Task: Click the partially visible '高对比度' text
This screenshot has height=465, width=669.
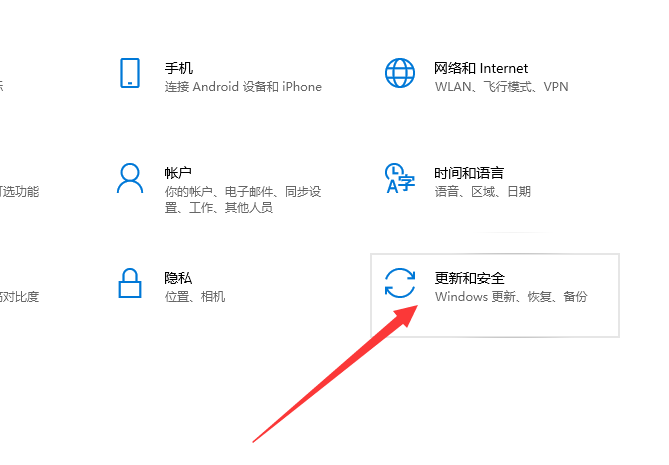Action: (19, 296)
